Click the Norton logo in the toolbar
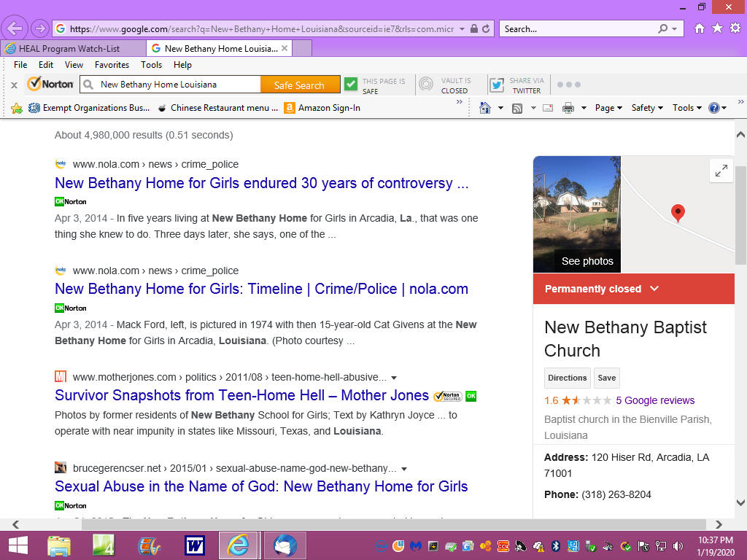The width and height of the screenshot is (747, 560). pyautogui.click(x=50, y=85)
